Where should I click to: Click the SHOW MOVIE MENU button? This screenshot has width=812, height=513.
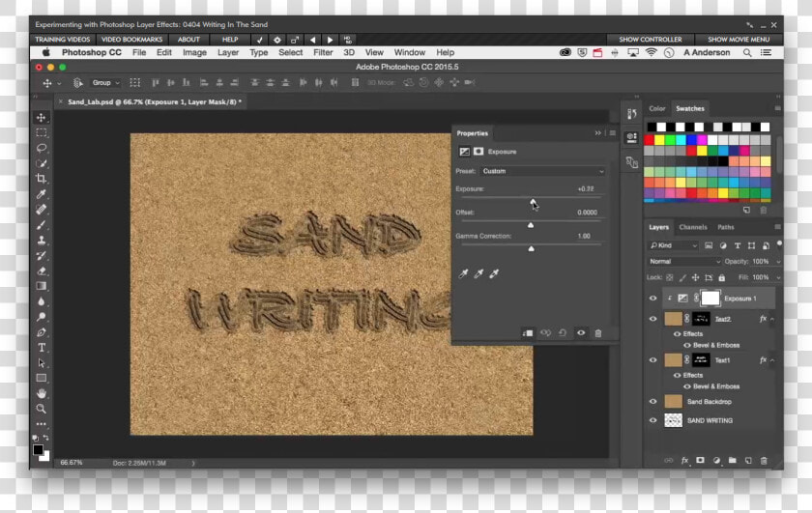[x=739, y=40]
